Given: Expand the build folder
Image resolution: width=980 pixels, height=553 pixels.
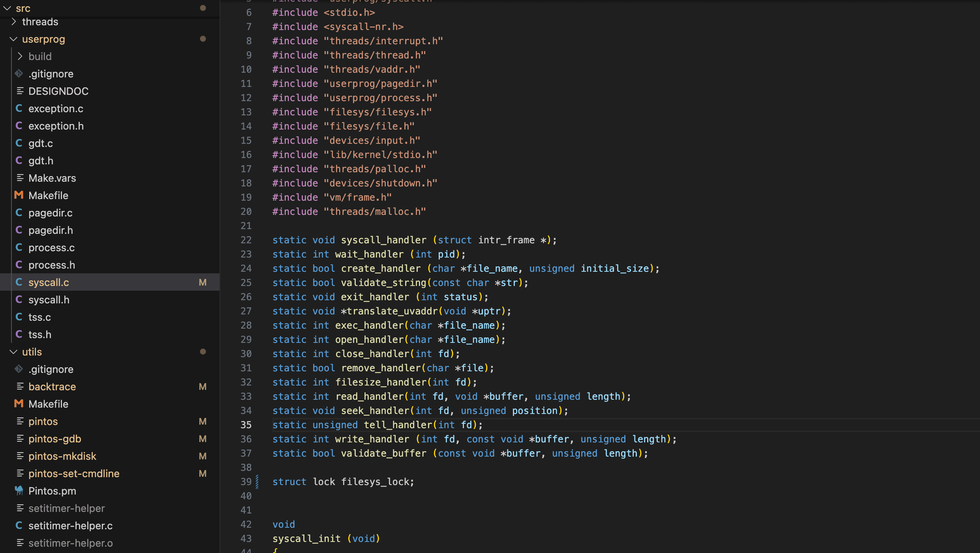Looking at the screenshot, I should pos(20,56).
